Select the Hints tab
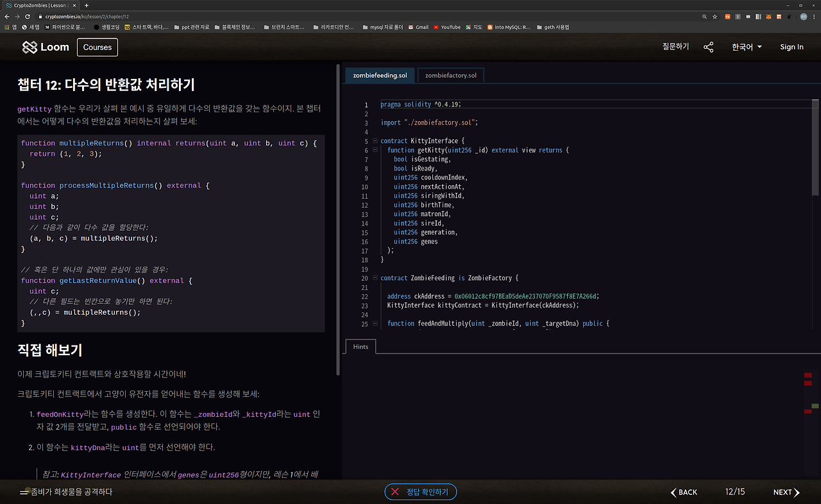 (x=360, y=347)
